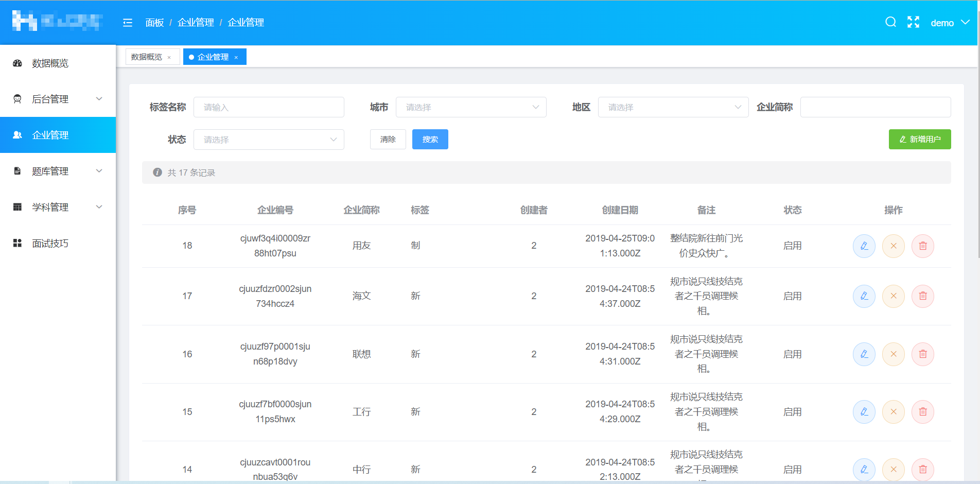This screenshot has width=980, height=484.
Task: Open the 城市 dropdown
Action: (x=471, y=107)
